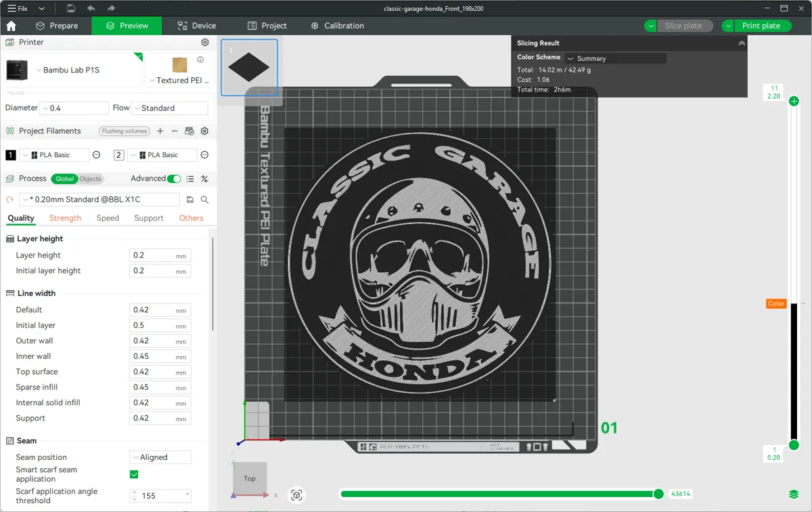Select the Others settings tab
This screenshot has height=512, width=812.
(191, 218)
